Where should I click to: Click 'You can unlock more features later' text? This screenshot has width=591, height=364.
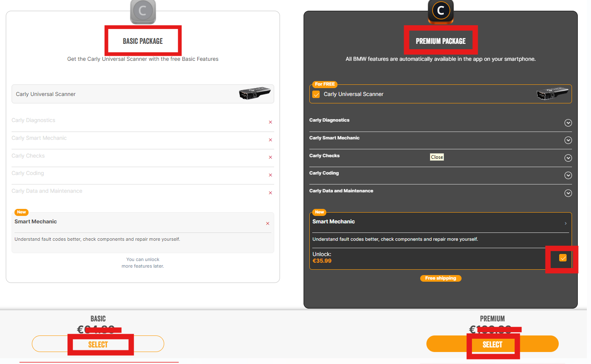(x=143, y=263)
